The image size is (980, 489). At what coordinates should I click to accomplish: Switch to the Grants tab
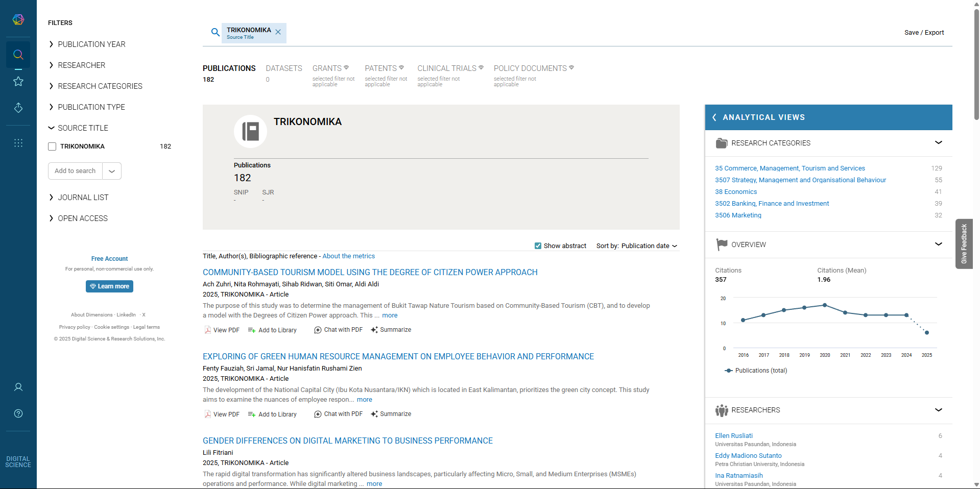coord(327,68)
